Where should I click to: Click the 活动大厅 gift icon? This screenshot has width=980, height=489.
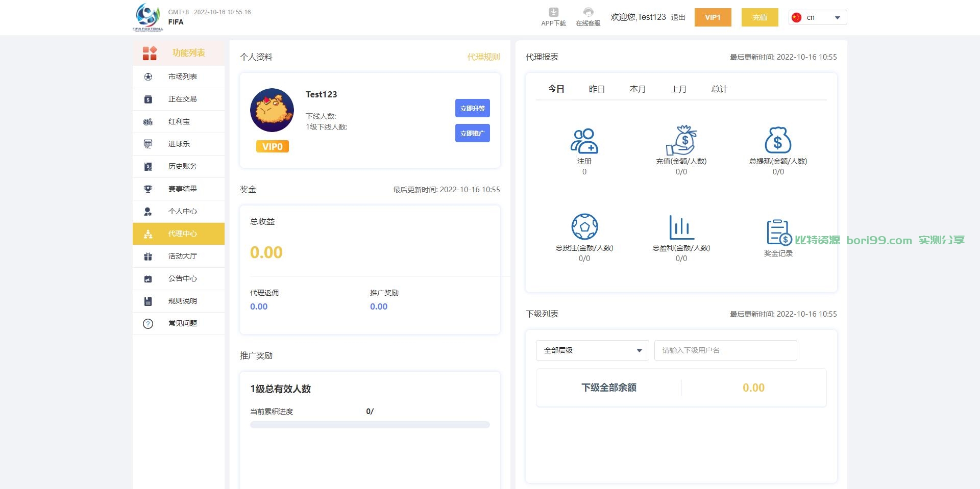click(x=148, y=256)
